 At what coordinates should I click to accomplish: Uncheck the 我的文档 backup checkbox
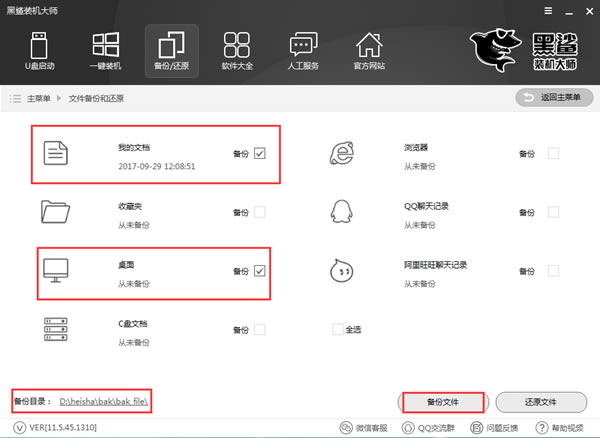coord(259,153)
